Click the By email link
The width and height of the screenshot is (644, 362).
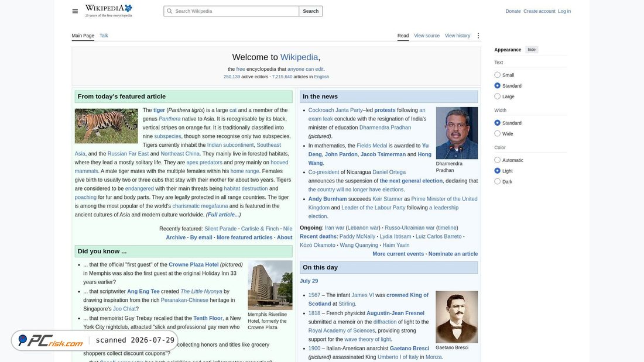coord(201,237)
